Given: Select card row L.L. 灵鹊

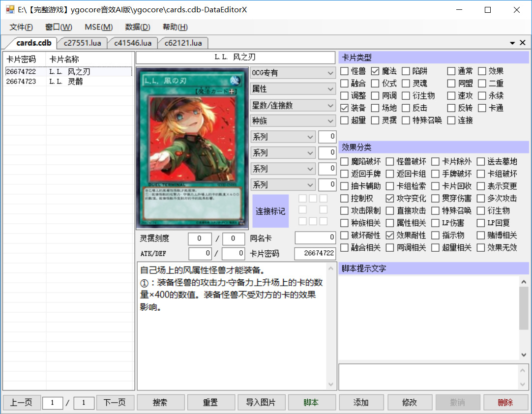Looking at the screenshot, I should (68, 82).
